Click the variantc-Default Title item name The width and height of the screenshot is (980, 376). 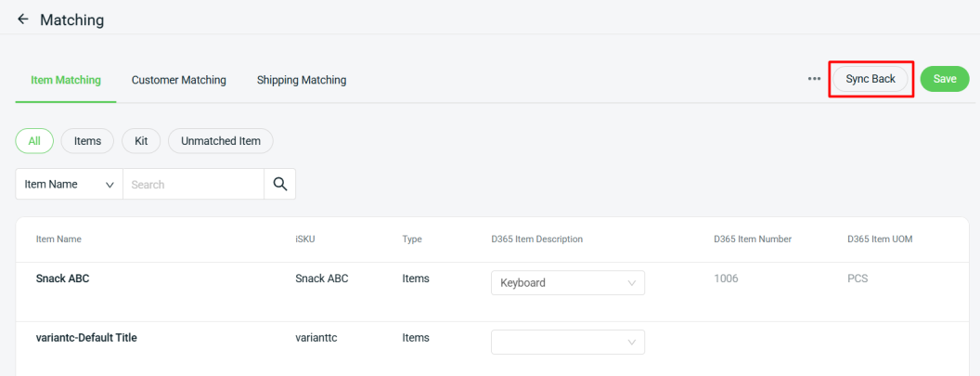(86, 338)
